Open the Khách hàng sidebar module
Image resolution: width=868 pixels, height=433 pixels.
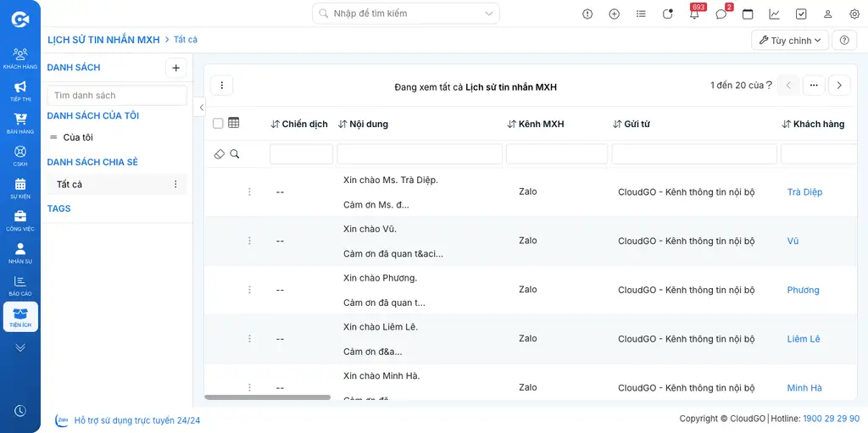(x=20, y=58)
